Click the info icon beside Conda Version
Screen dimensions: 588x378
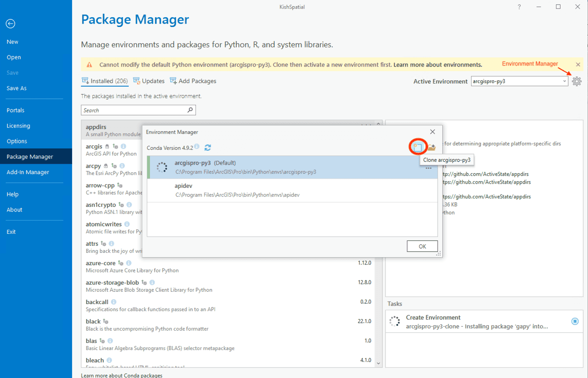click(197, 148)
